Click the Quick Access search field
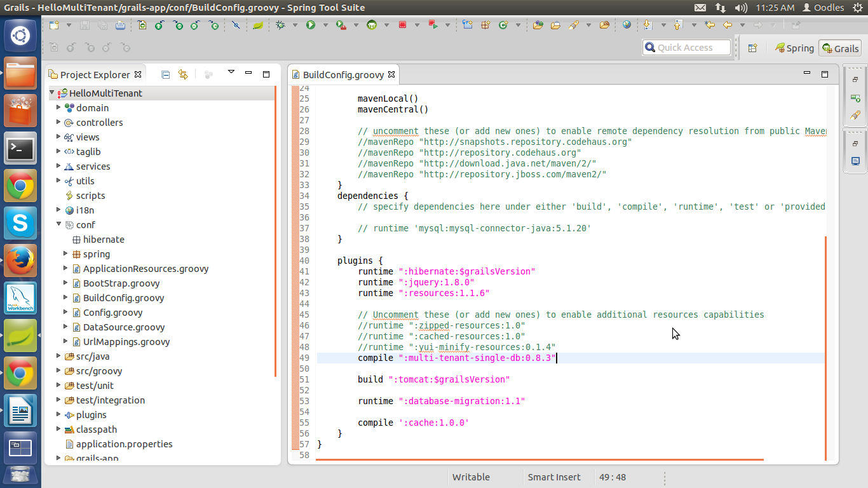The width and height of the screenshot is (868, 488). 686,48
